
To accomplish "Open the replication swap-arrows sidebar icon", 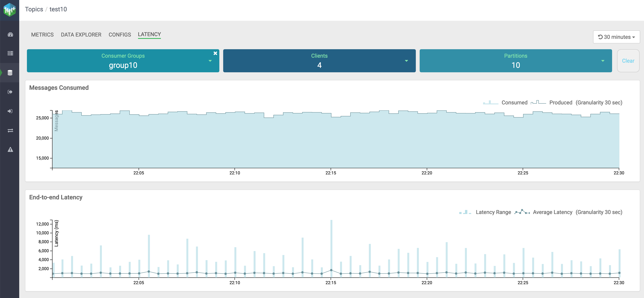I will point(10,131).
